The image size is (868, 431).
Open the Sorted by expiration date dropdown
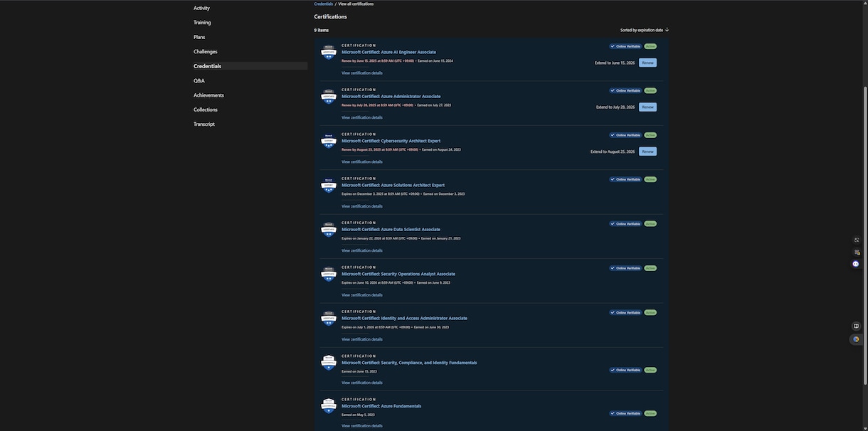click(645, 30)
